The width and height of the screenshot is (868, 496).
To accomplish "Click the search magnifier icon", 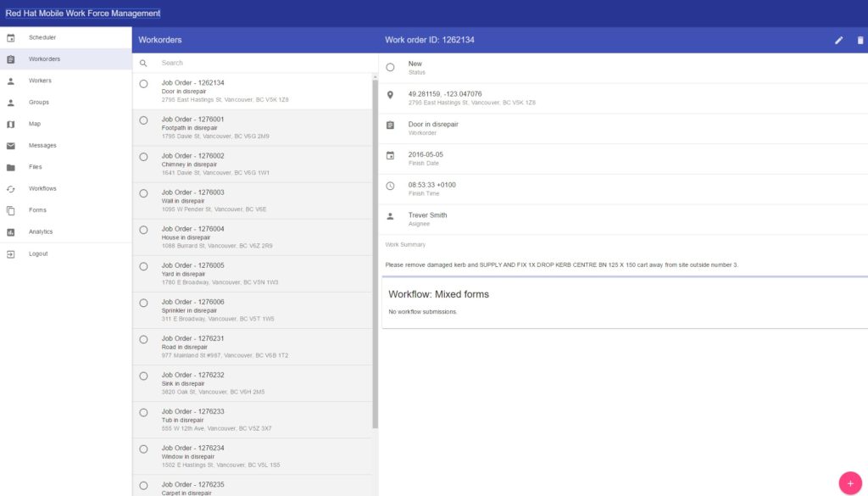I will point(143,63).
